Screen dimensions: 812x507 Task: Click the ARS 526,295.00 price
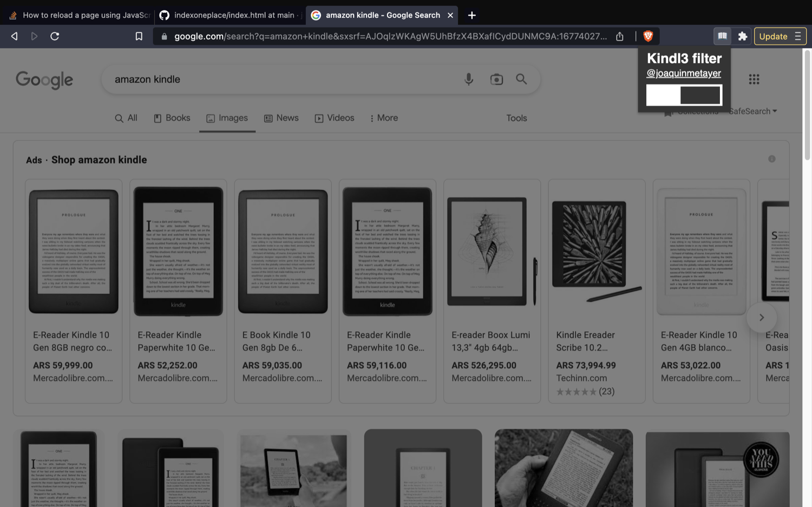pyautogui.click(x=484, y=365)
